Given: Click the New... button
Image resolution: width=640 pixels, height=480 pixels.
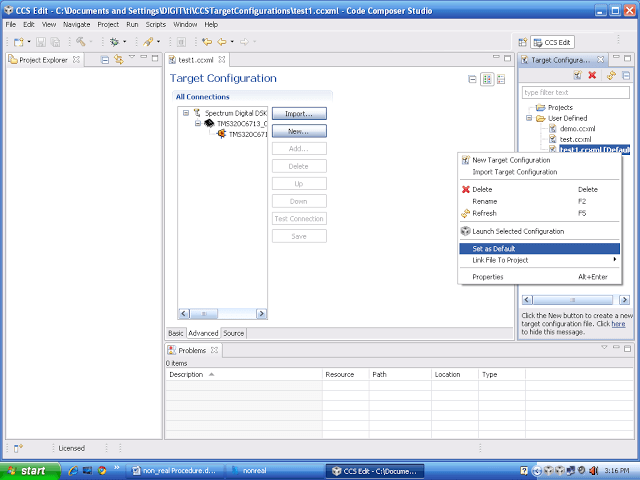Looking at the screenshot, I should tap(299, 131).
